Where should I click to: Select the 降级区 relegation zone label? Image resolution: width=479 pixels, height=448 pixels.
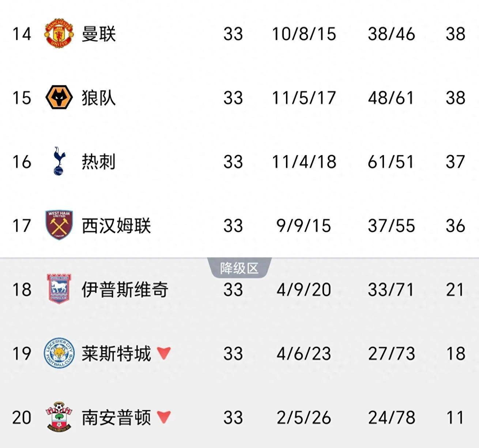click(239, 269)
